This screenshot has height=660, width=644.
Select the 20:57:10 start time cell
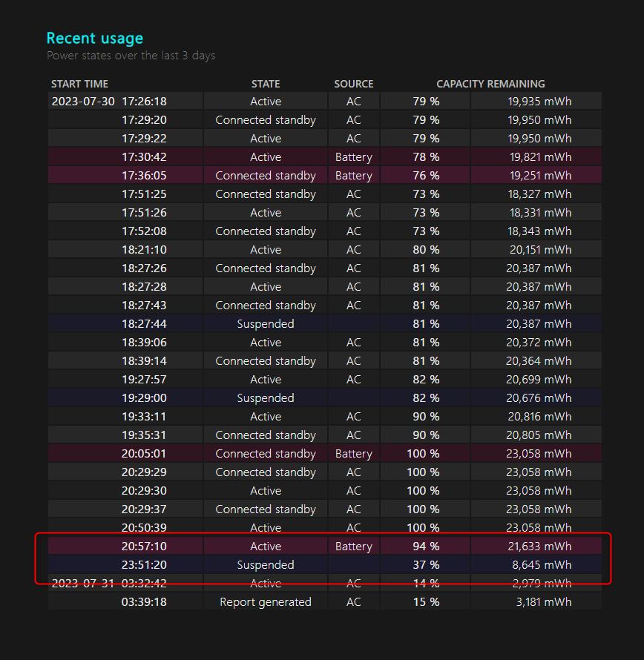pos(144,547)
